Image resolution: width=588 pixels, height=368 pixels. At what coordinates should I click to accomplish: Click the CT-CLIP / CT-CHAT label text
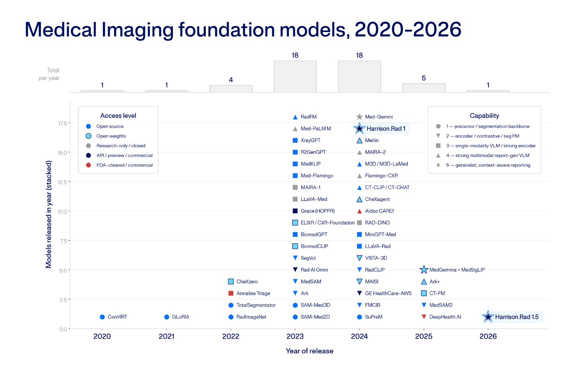click(x=387, y=187)
